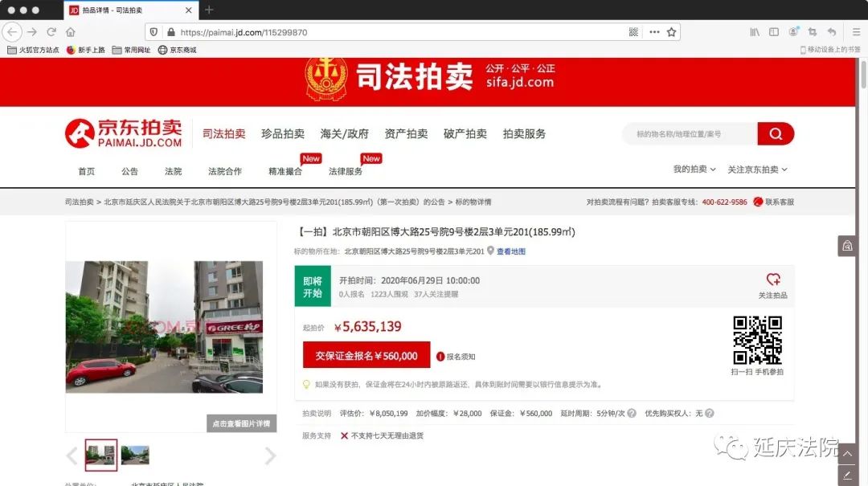This screenshot has width=868, height=486.
Task: Click the 查看地图 map link
Action: click(x=510, y=251)
